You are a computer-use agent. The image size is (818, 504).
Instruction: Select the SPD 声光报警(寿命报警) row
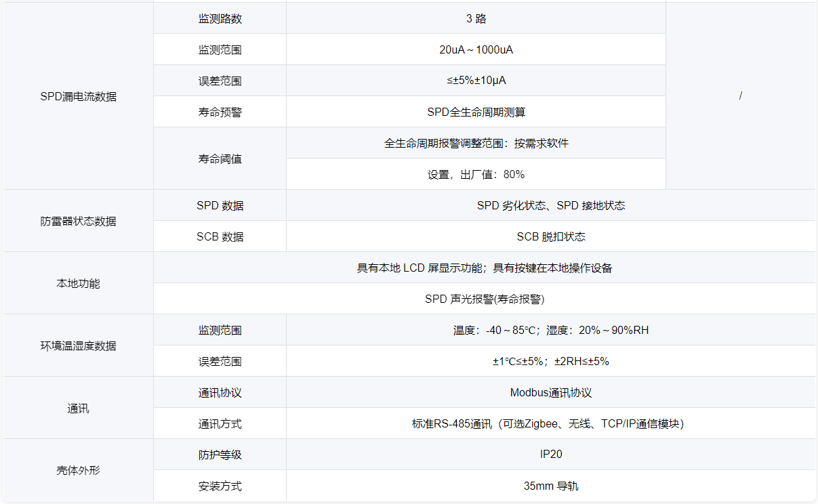pos(485,299)
